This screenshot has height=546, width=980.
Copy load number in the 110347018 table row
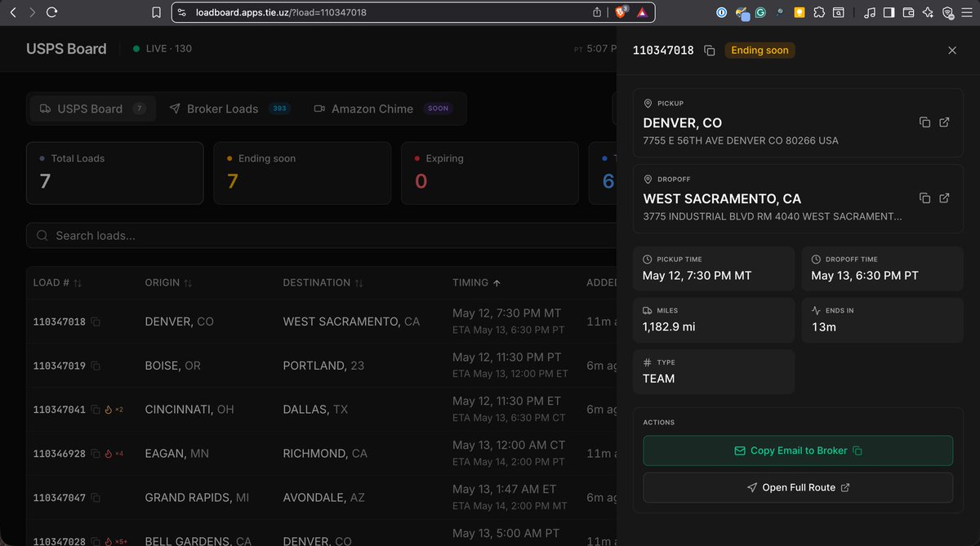coord(96,322)
